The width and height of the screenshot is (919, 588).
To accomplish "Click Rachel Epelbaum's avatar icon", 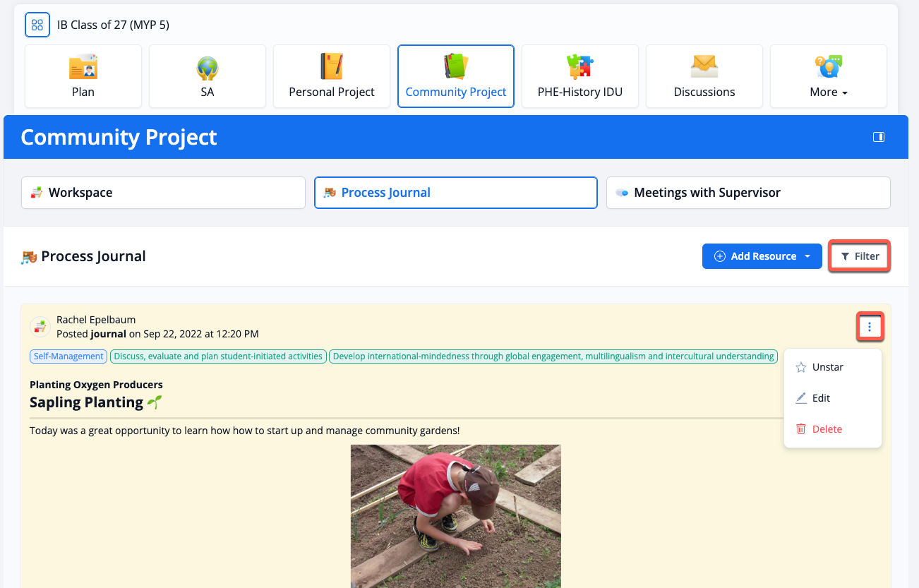I will (x=40, y=327).
